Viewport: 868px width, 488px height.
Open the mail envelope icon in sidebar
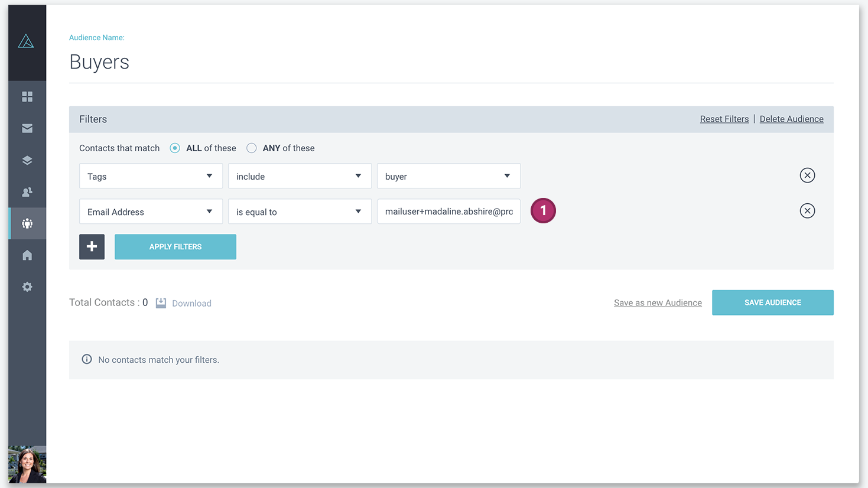tap(27, 128)
